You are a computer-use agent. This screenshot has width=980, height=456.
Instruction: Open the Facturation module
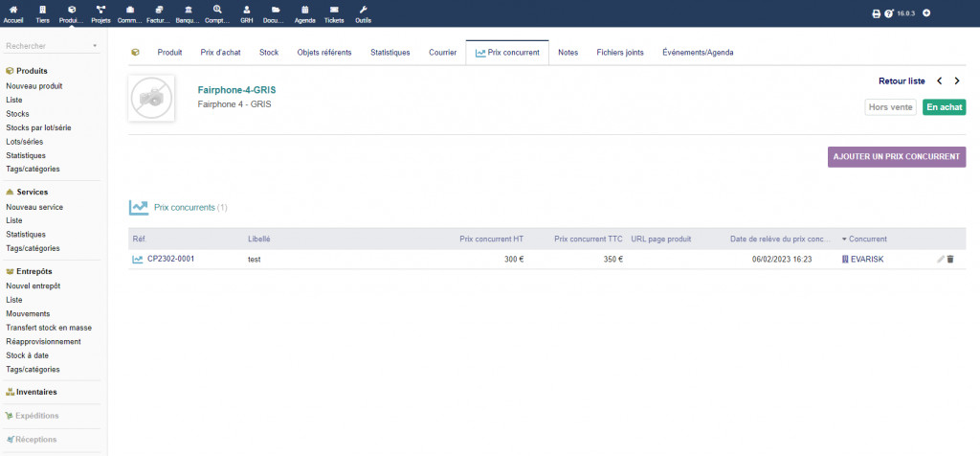pyautogui.click(x=158, y=13)
